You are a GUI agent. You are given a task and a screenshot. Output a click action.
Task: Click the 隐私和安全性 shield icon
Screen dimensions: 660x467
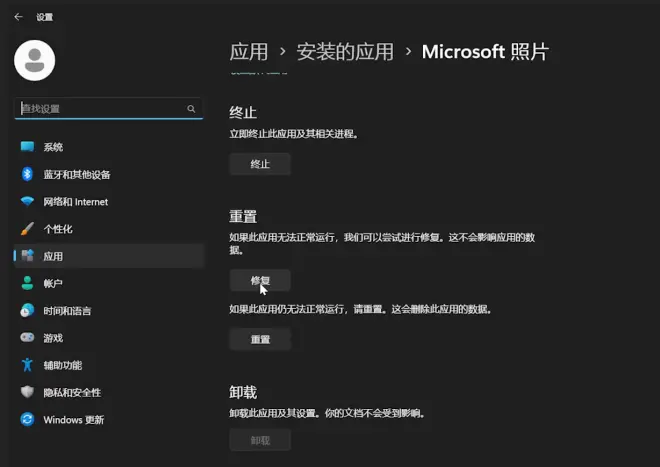coord(27,392)
